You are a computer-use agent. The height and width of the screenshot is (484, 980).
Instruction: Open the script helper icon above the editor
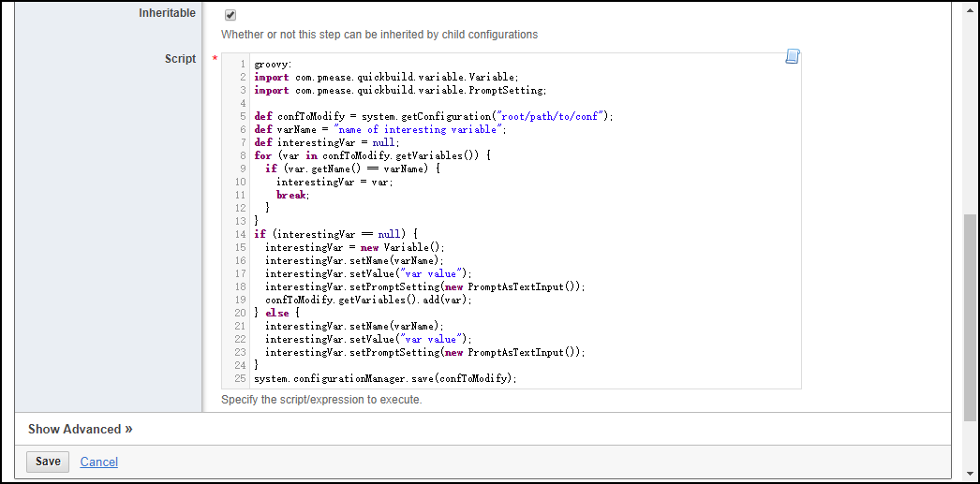(792, 57)
